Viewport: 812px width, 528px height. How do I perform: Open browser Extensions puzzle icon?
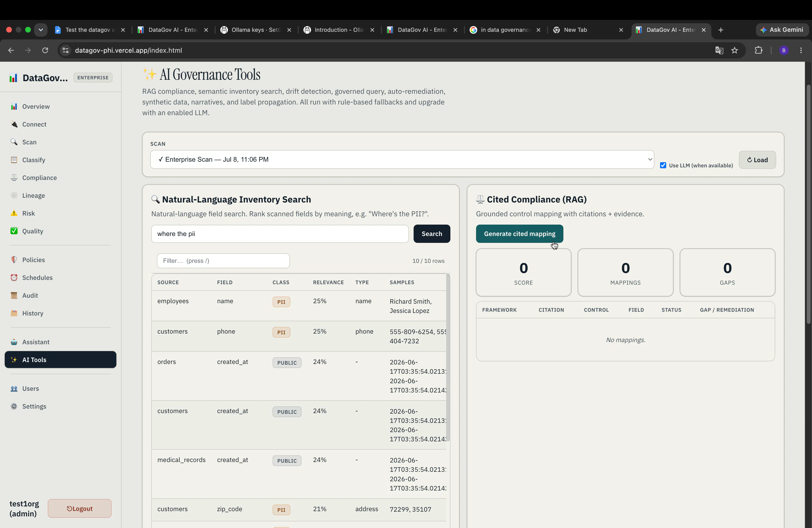click(758, 50)
